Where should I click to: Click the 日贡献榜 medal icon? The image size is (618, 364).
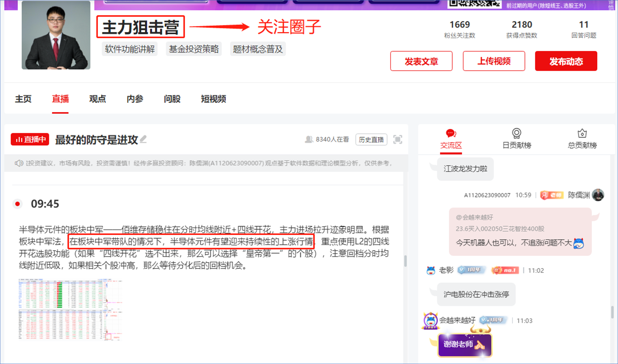[x=516, y=133]
